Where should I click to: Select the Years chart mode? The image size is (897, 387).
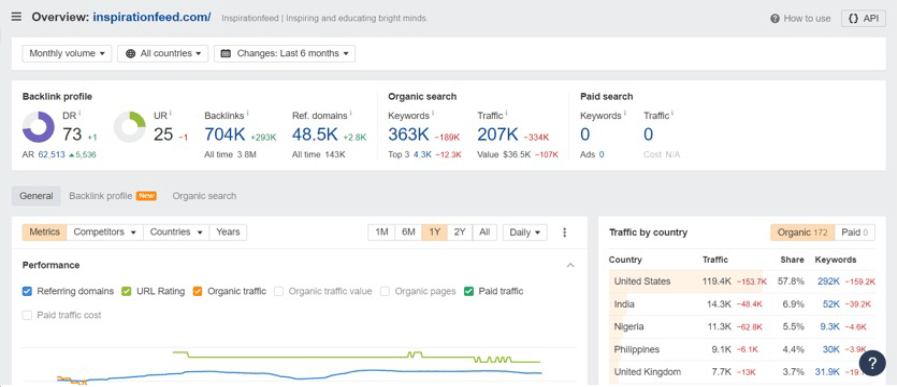(228, 232)
